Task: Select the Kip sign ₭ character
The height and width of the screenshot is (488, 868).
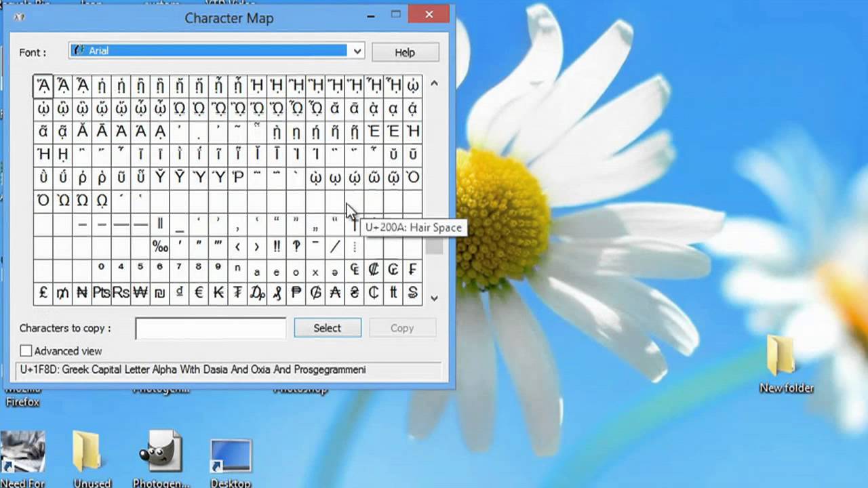Action: pyautogui.click(x=218, y=293)
